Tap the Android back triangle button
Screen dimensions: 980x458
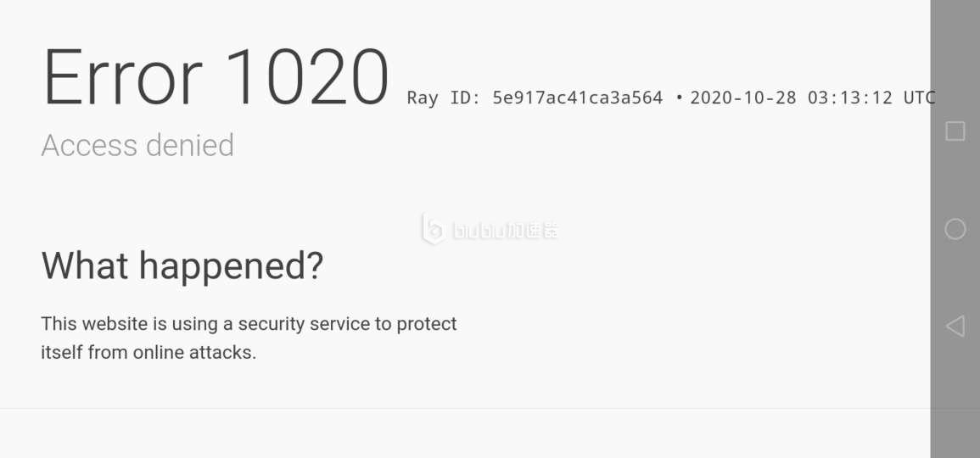[x=955, y=326]
